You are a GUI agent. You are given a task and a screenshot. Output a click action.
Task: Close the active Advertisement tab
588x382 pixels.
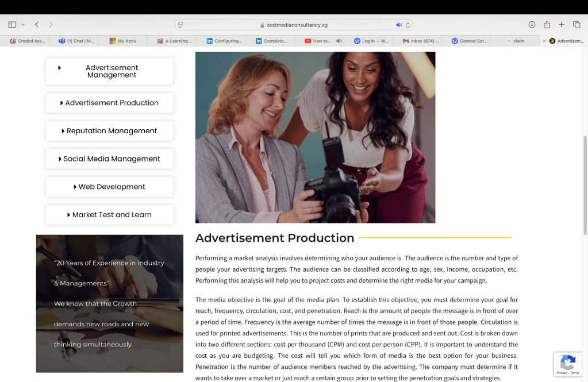[544, 41]
